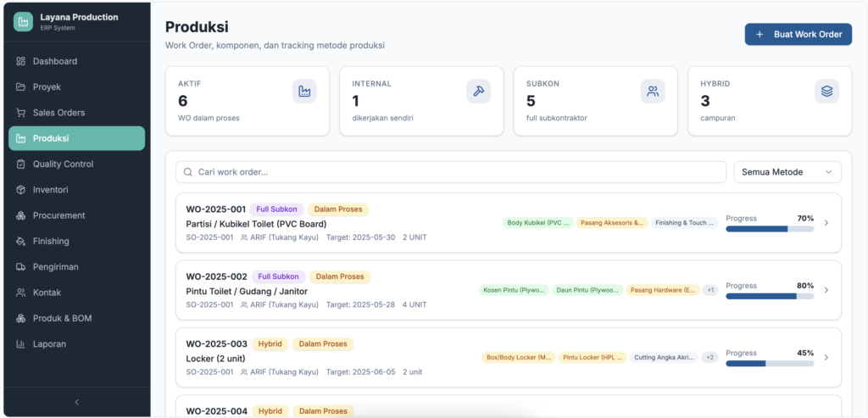The height and width of the screenshot is (418, 868).
Task: Click the Box/Body Locker (M... tag
Action: click(x=519, y=358)
